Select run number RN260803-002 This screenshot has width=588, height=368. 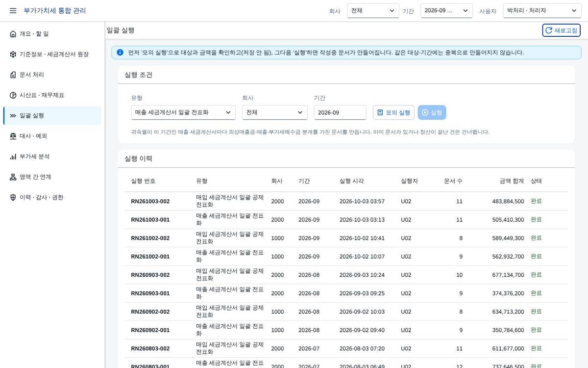[x=150, y=348]
